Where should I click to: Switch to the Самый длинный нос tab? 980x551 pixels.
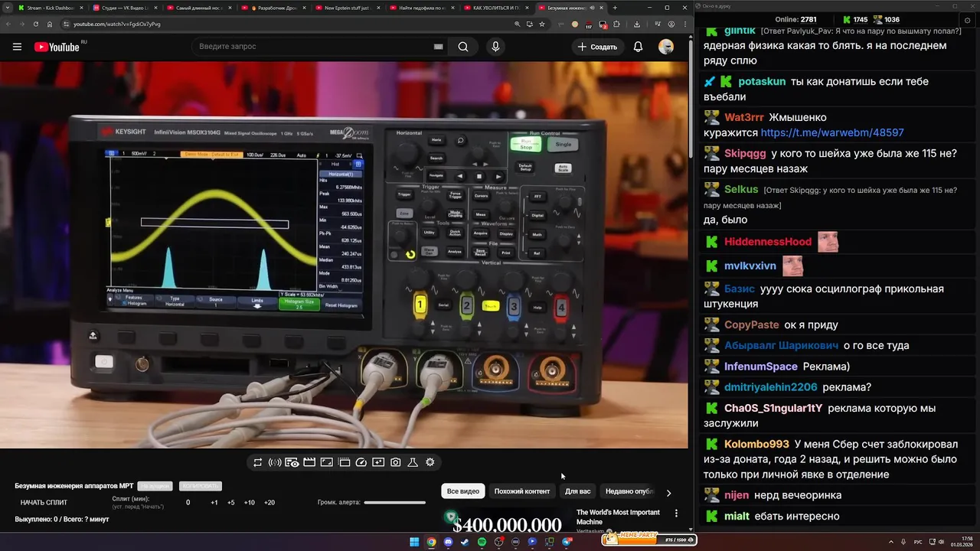(x=200, y=8)
